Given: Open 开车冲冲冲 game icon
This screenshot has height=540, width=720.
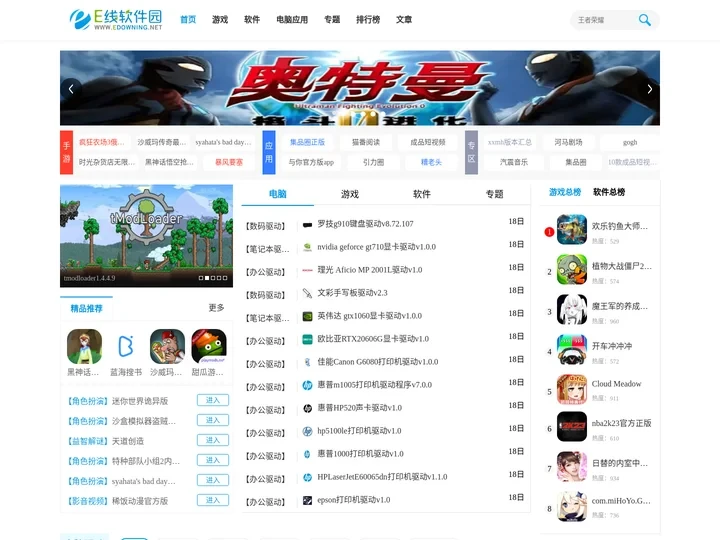Looking at the screenshot, I should click(572, 349).
